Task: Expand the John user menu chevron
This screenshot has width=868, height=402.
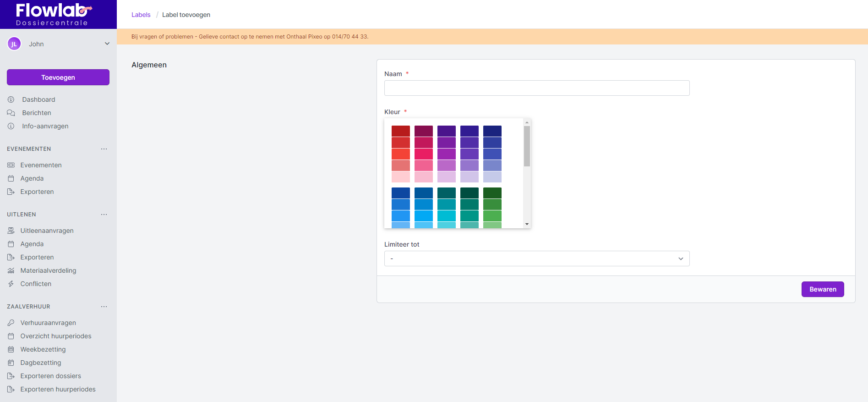Action: pos(107,44)
